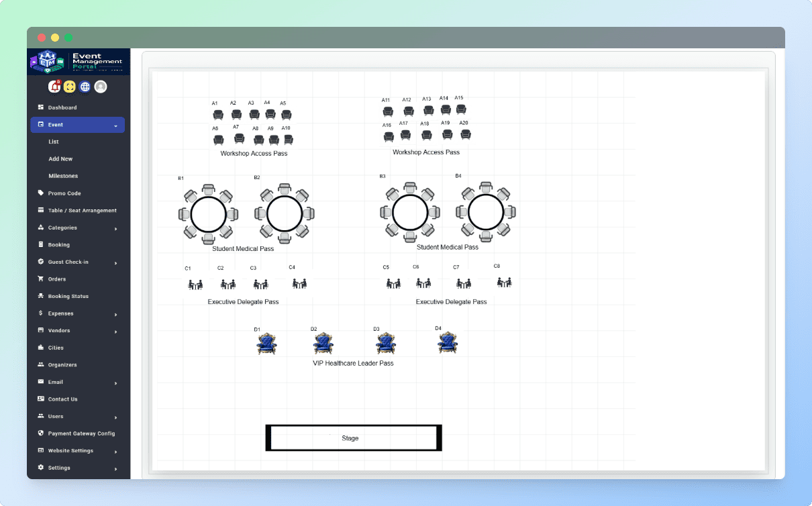Click the Organizers people icon

[41, 365]
